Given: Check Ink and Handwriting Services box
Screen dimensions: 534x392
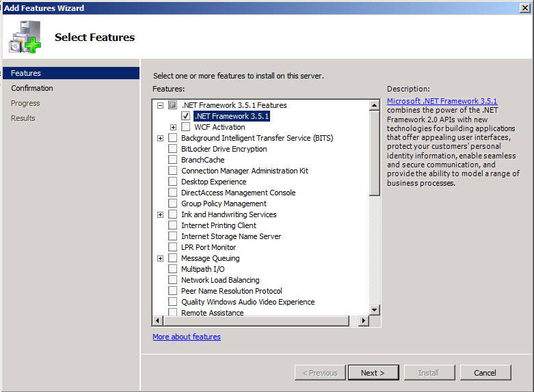Looking at the screenshot, I should pyautogui.click(x=173, y=214).
